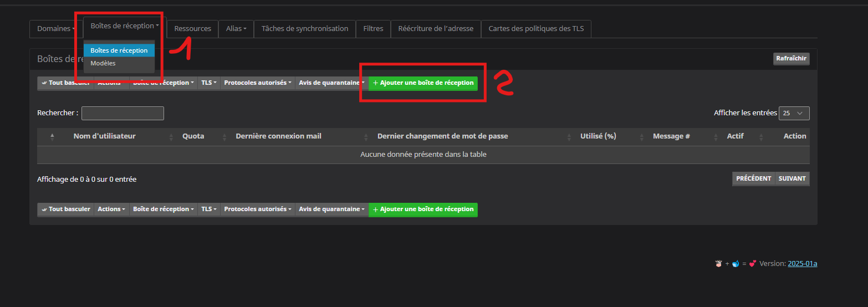This screenshot has height=307, width=868.
Task: Open the Filtres tab
Action: tap(373, 29)
